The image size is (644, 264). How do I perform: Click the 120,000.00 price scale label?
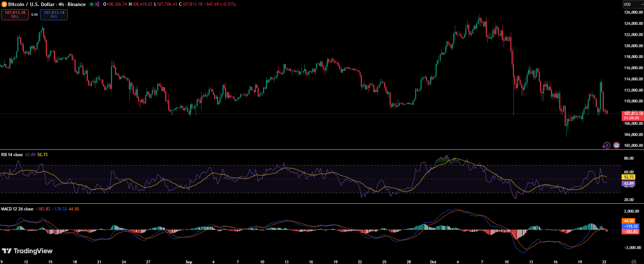tap(633, 46)
